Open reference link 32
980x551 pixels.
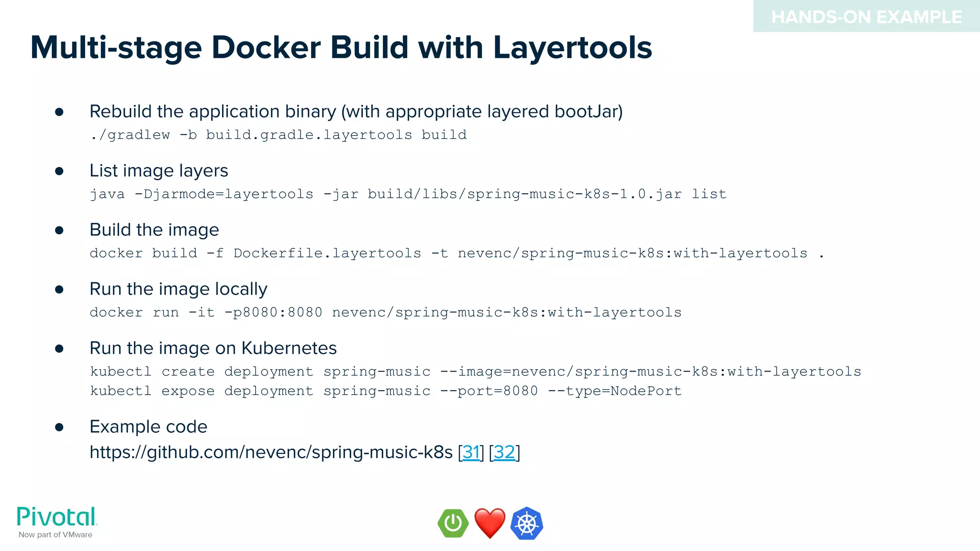pos(504,452)
